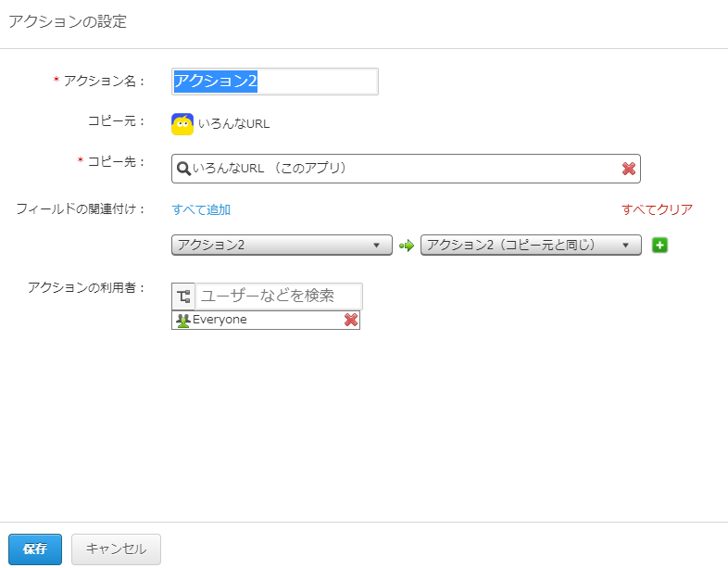Click the キャンセル button
This screenshot has width=728, height=568.
click(116, 549)
